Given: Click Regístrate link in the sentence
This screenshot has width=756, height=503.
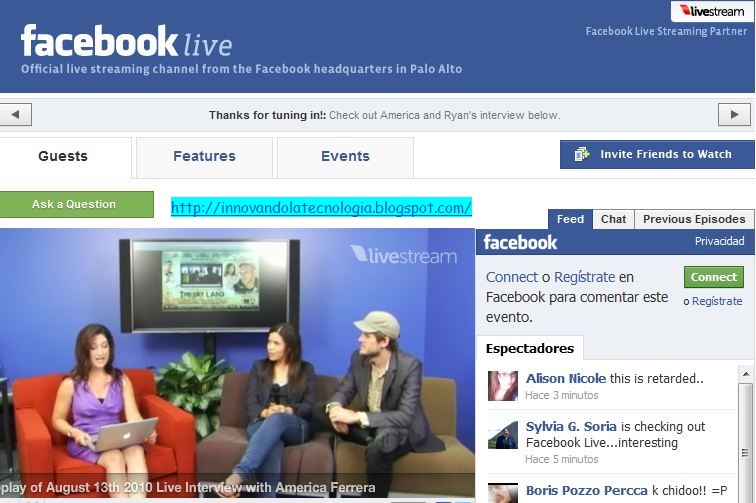Looking at the screenshot, I should pyautogui.click(x=584, y=277).
